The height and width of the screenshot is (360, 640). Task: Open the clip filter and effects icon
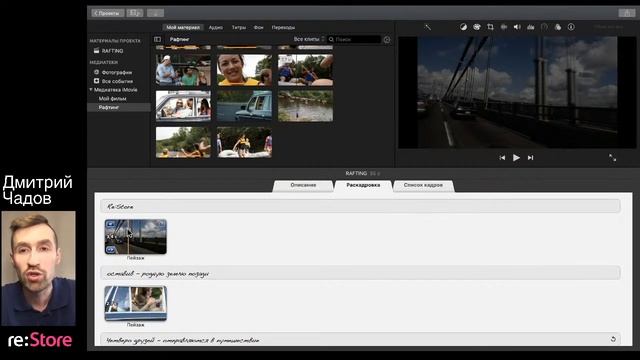[558, 27]
